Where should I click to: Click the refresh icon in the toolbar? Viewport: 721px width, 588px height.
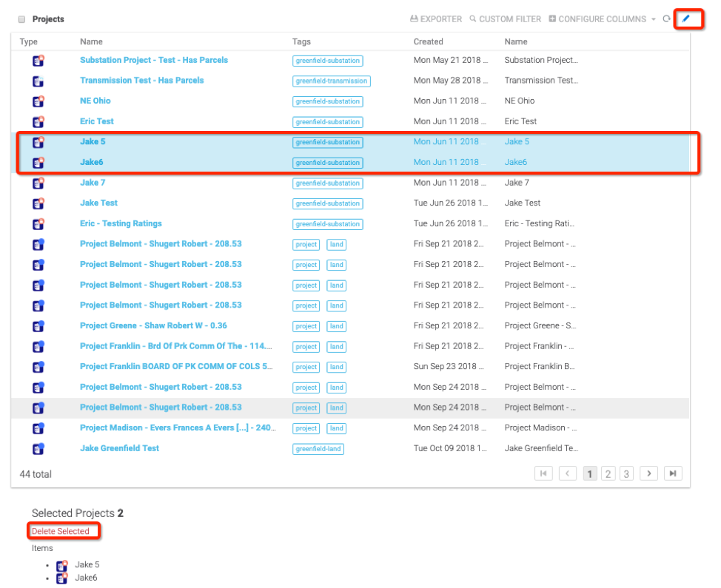[666, 19]
